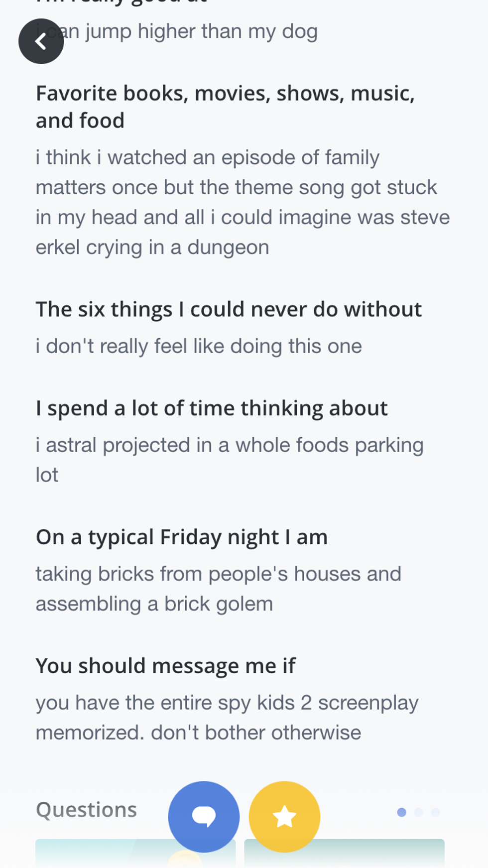
Task: Open chat with the blue message button
Action: [x=204, y=816]
